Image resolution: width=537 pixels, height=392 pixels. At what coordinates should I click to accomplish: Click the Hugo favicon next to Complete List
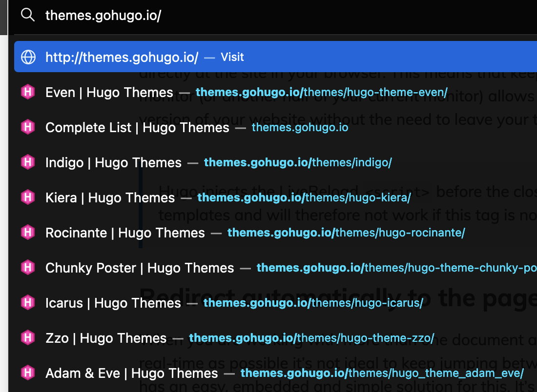click(x=28, y=127)
